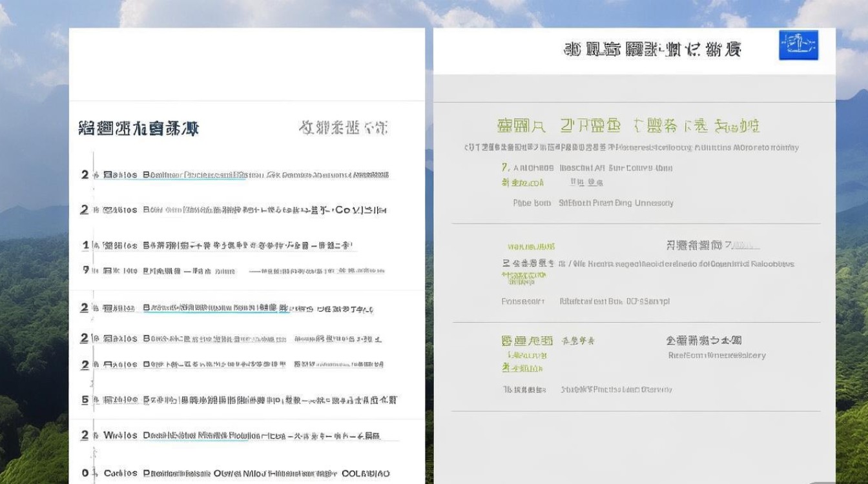Screen dimensions: 868x484
Task: Expand the first search result entry
Action: 245,174
